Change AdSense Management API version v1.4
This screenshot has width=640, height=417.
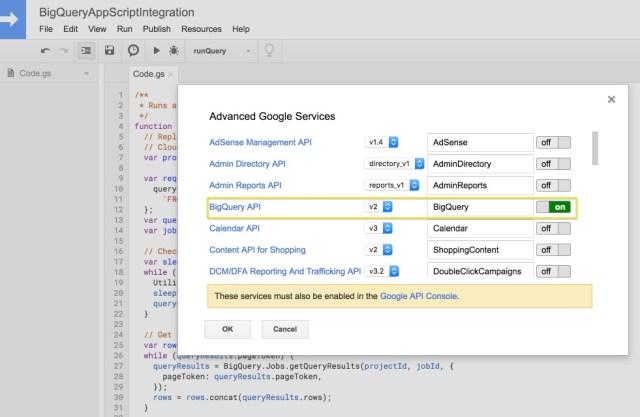coord(381,142)
